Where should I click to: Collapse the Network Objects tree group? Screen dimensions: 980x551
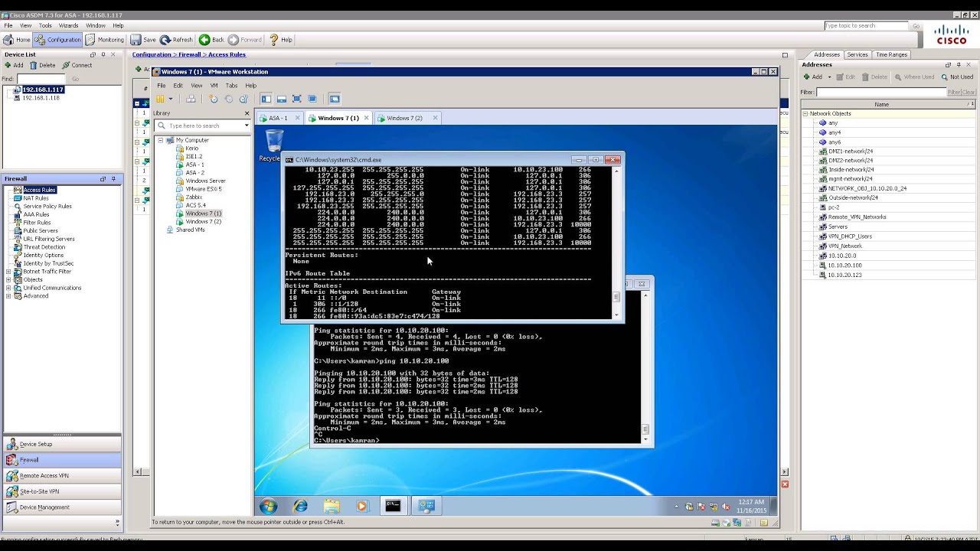(805, 113)
